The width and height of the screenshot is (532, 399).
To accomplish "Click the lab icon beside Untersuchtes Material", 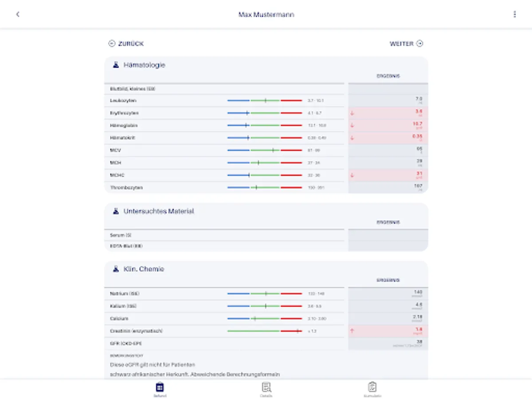I will [x=115, y=211].
